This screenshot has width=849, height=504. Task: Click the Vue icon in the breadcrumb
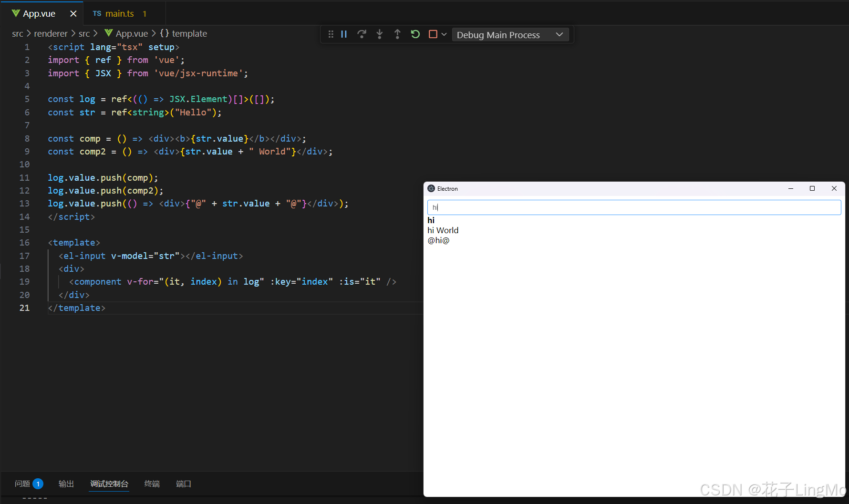click(x=109, y=33)
